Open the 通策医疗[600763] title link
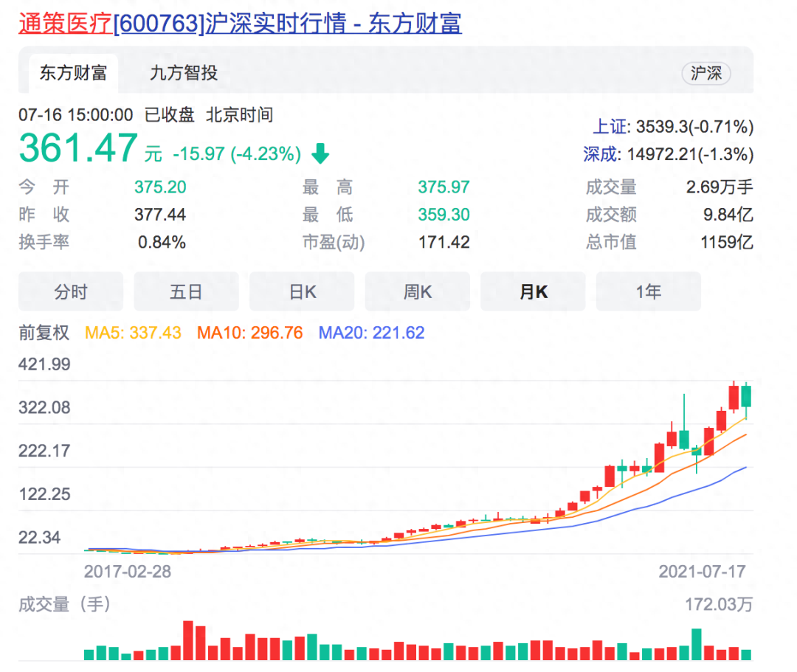 240,24
